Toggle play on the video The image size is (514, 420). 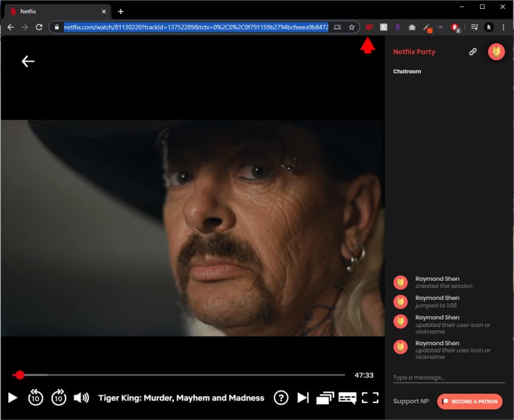tap(11, 398)
